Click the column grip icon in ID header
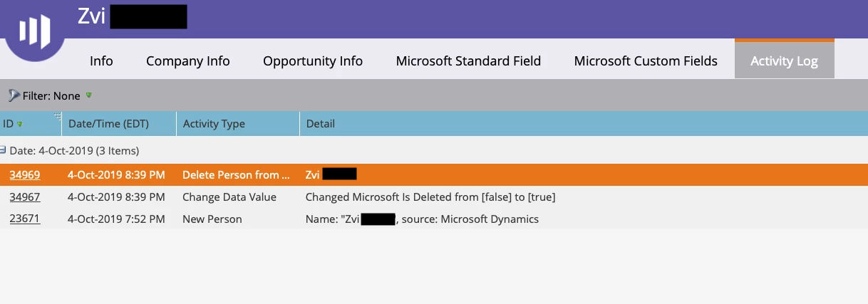 58,117
